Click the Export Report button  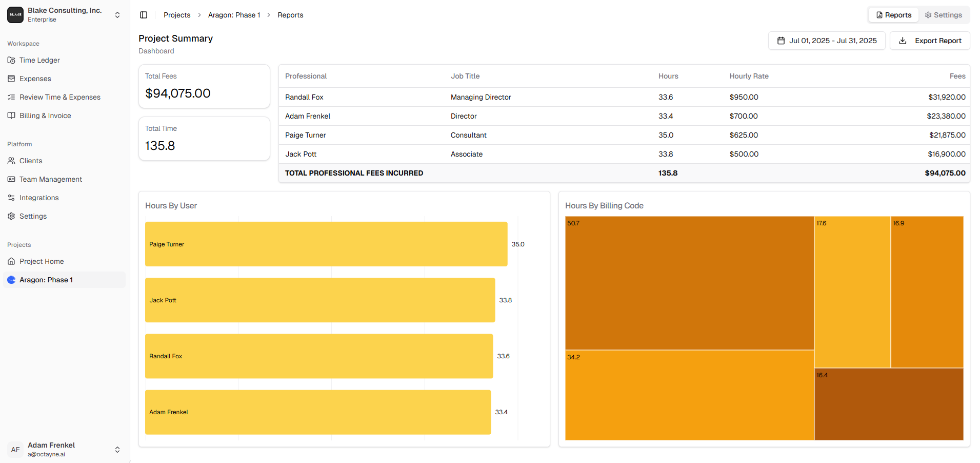click(x=929, y=41)
